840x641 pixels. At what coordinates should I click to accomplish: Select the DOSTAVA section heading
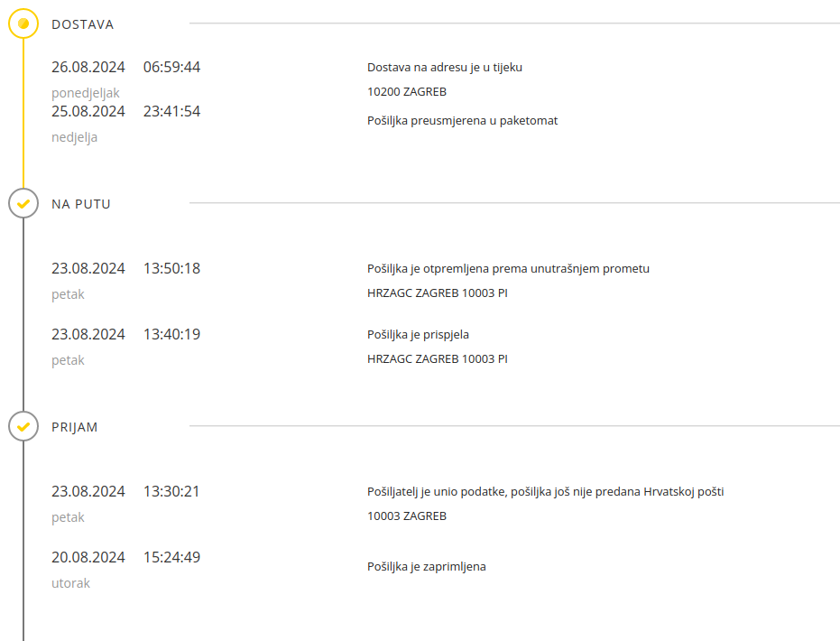click(x=83, y=24)
